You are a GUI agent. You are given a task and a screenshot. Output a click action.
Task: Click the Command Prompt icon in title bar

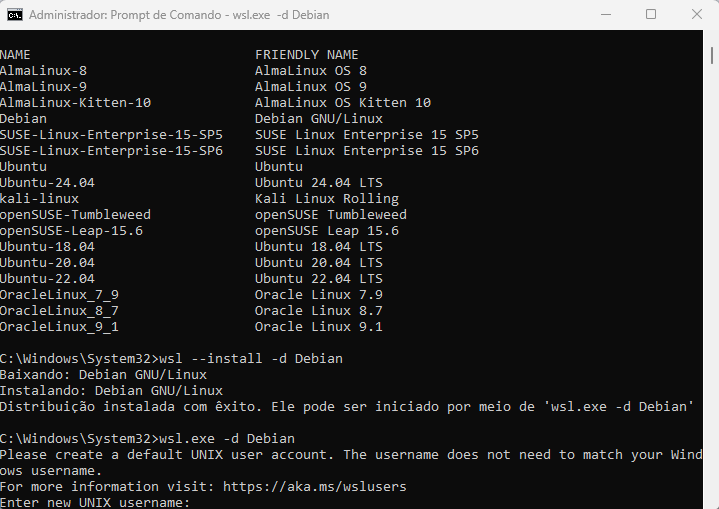click(x=14, y=15)
